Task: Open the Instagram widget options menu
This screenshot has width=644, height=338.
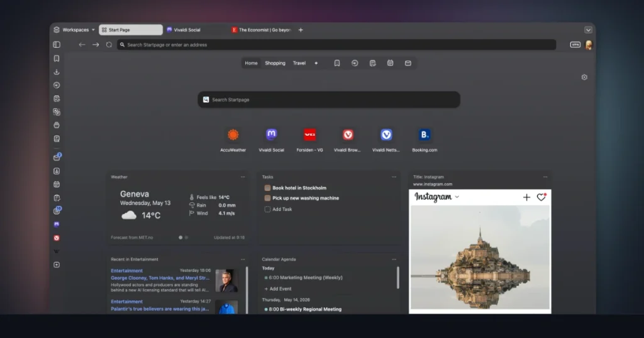Action: point(545,177)
